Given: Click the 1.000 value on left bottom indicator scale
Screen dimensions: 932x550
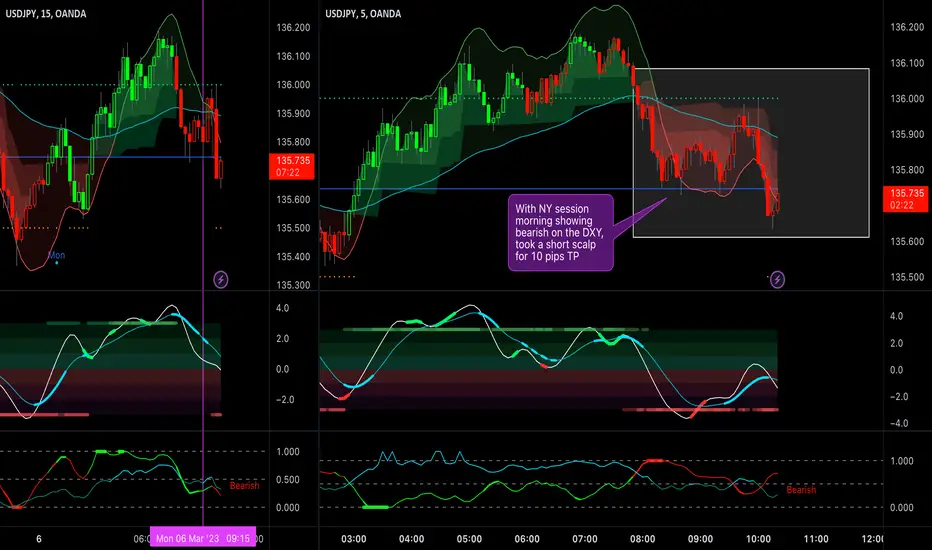Looking at the screenshot, I should point(288,452).
